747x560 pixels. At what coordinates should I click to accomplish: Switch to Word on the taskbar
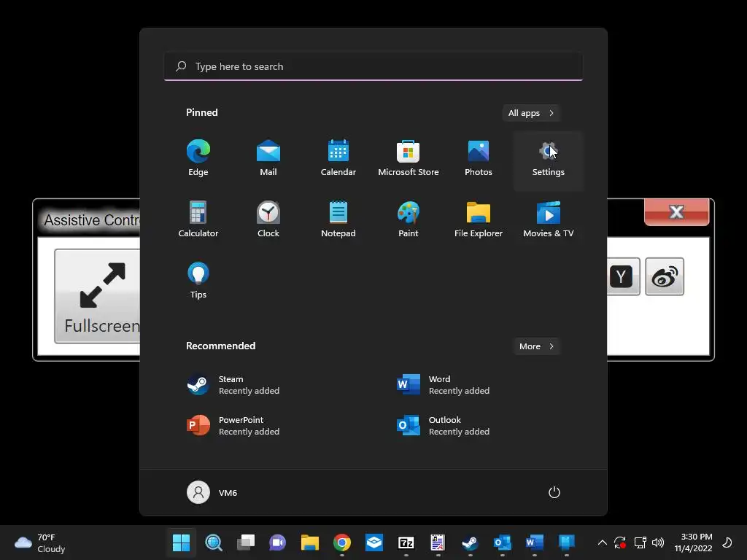coord(535,542)
